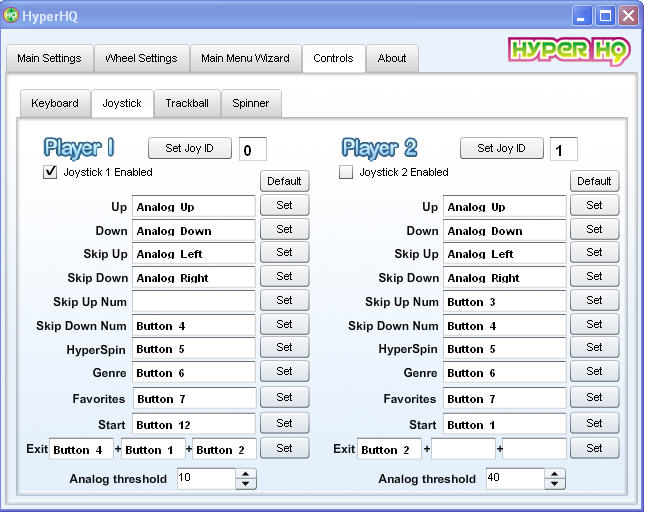Set Player 1 Down control

click(284, 229)
